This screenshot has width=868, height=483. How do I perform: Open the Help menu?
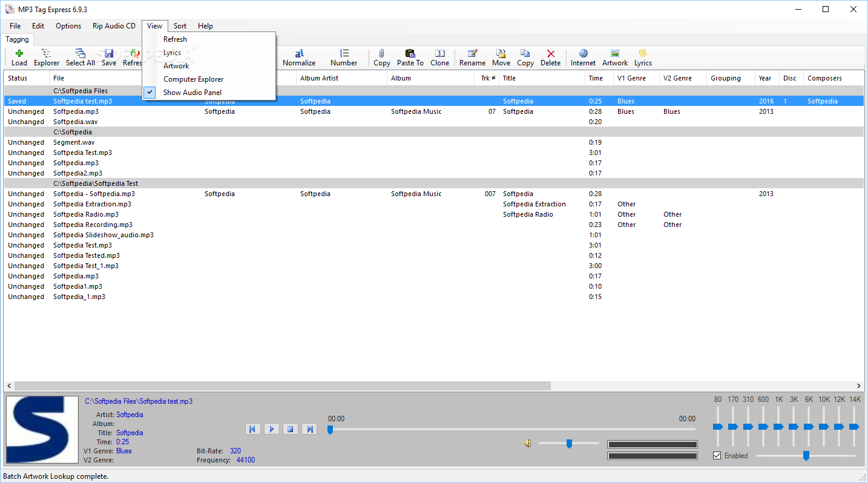pyautogui.click(x=205, y=26)
